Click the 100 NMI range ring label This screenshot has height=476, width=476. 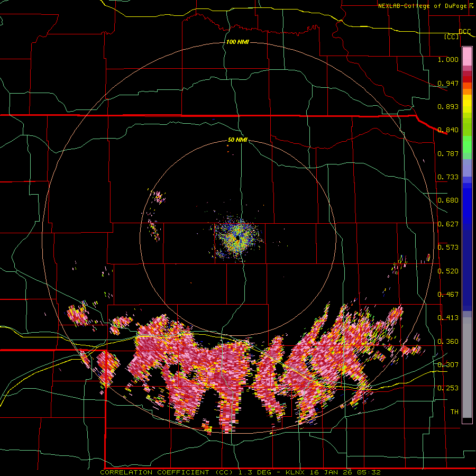tap(237, 42)
